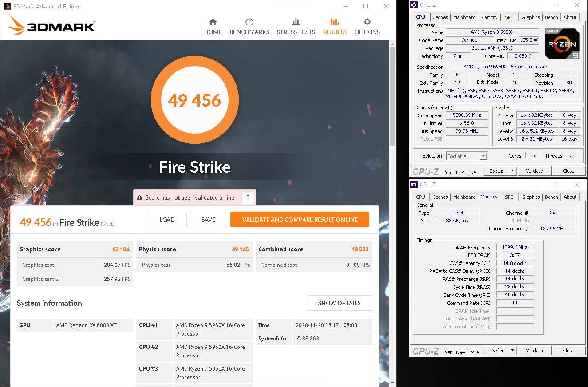This screenshot has width=588, height=387.
Task: Select Graphics tab in lower CPU-Z
Action: tap(530, 197)
